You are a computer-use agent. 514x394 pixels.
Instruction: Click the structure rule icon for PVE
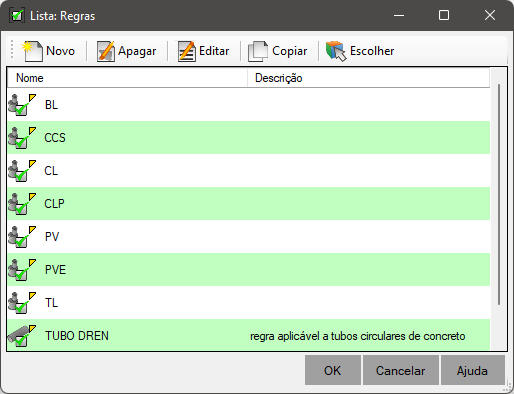pyautogui.click(x=22, y=270)
